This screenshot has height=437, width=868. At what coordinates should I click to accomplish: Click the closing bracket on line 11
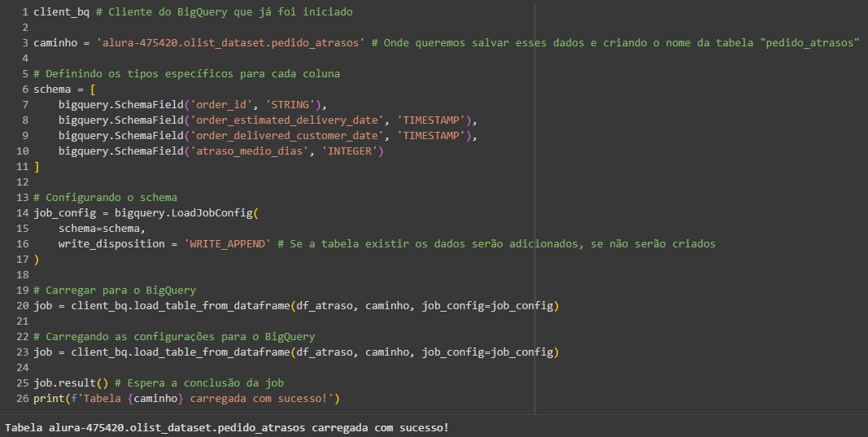37,167
